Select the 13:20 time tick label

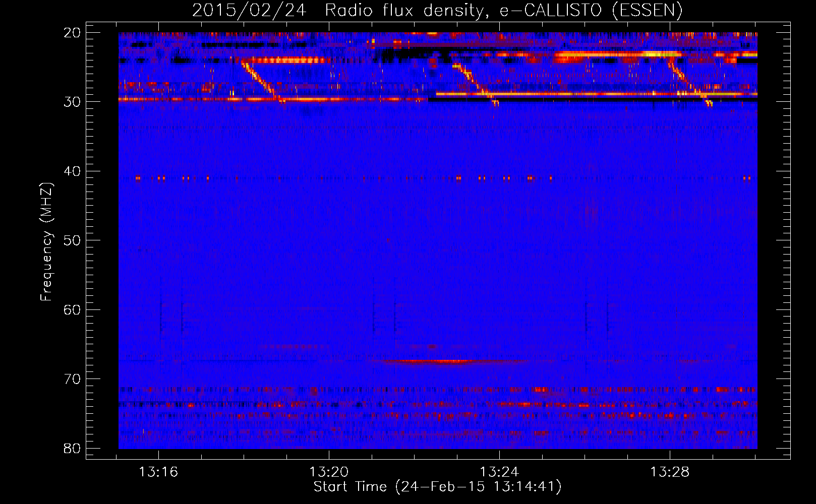click(329, 472)
